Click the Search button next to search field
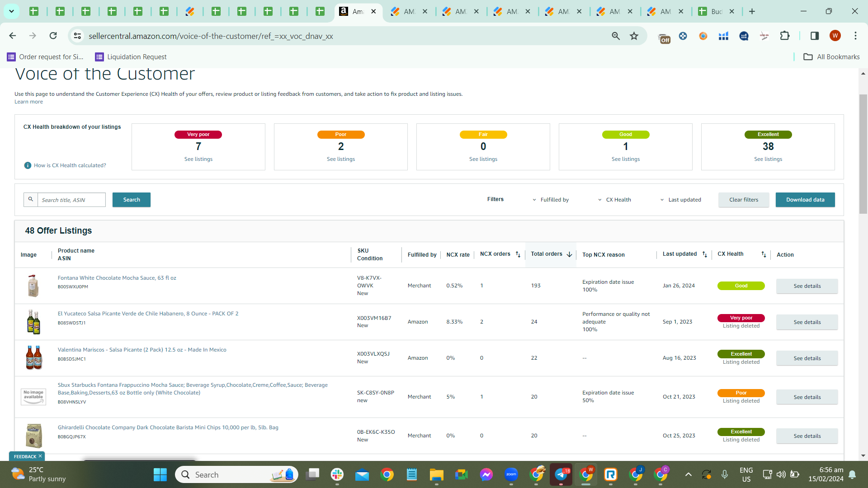Screen dimensions: 868x488 pyautogui.click(x=132, y=200)
